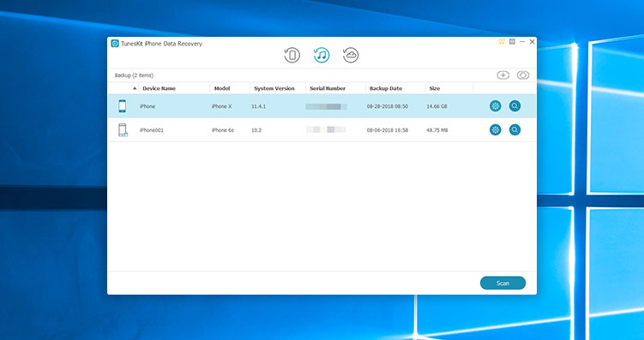Click the Serial Number column header

click(328, 88)
